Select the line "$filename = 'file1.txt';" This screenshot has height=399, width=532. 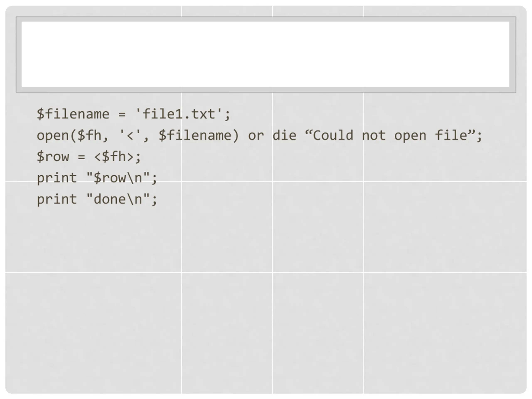click(x=134, y=114)
